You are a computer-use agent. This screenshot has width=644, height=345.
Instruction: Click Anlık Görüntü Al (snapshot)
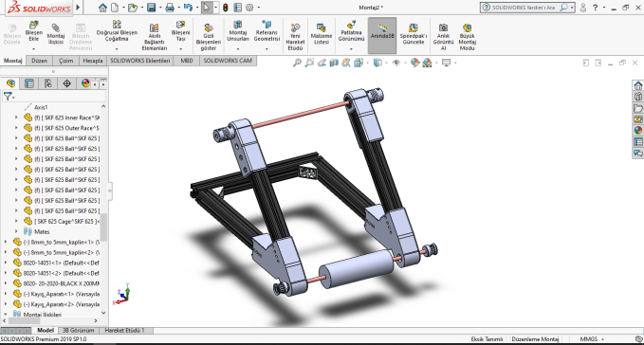(443, 37)
